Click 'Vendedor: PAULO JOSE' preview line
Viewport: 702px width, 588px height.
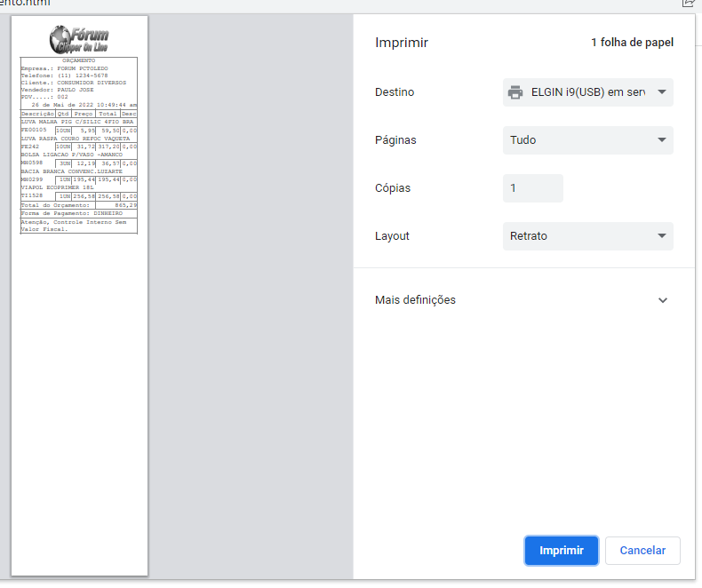click(x=57, y=90)
